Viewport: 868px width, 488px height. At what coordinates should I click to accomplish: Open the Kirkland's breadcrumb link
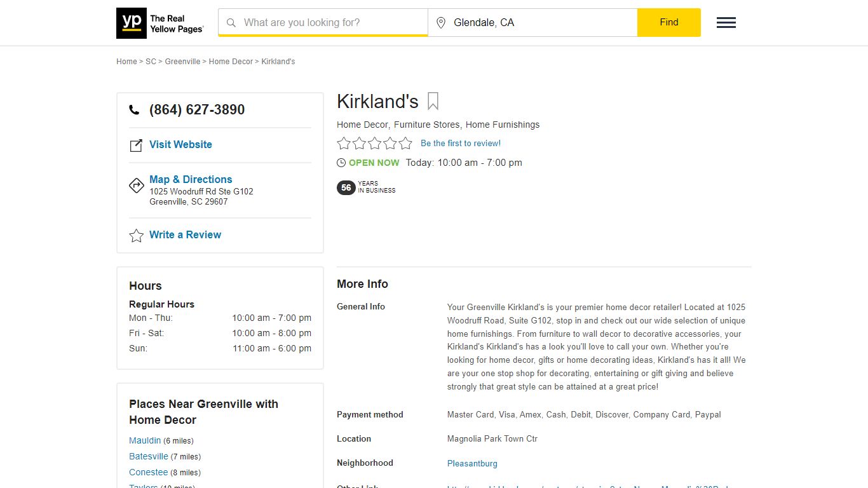(278, 62)
